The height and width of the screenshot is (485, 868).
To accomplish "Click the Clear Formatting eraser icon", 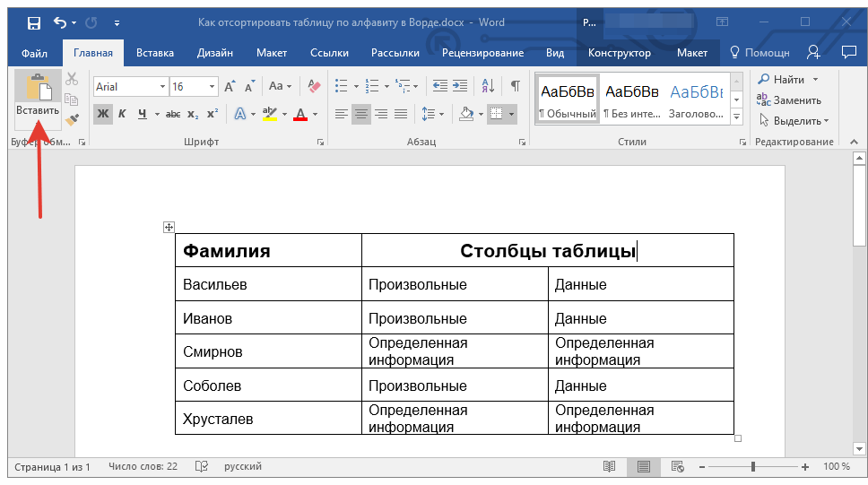I will 313,86.
